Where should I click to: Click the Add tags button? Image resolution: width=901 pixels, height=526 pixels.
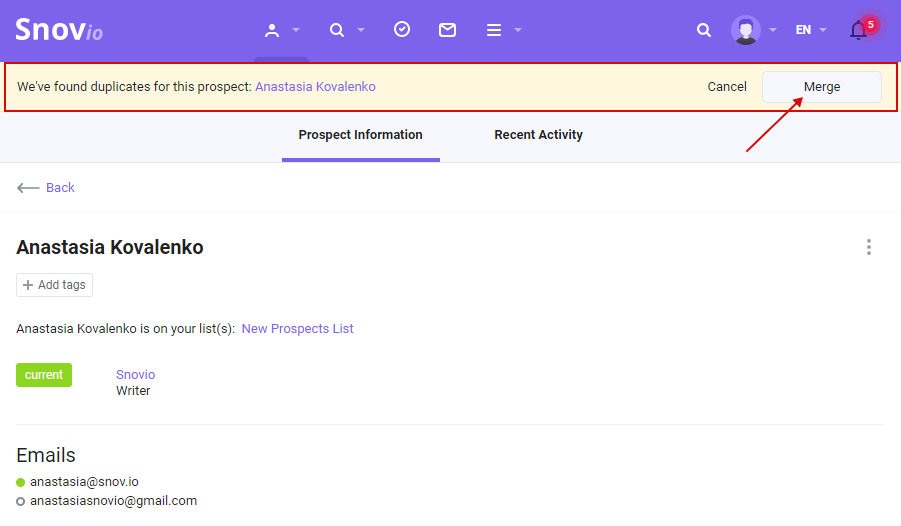[55, 285]
